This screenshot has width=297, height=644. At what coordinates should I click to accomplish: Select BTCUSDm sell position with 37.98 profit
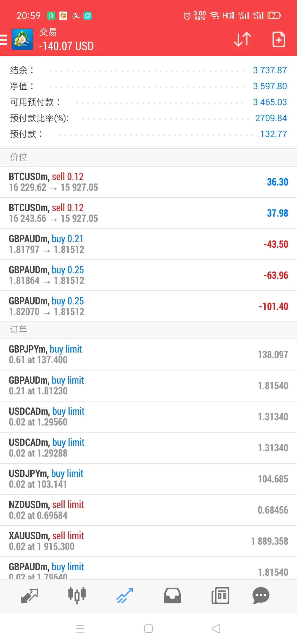148,213
